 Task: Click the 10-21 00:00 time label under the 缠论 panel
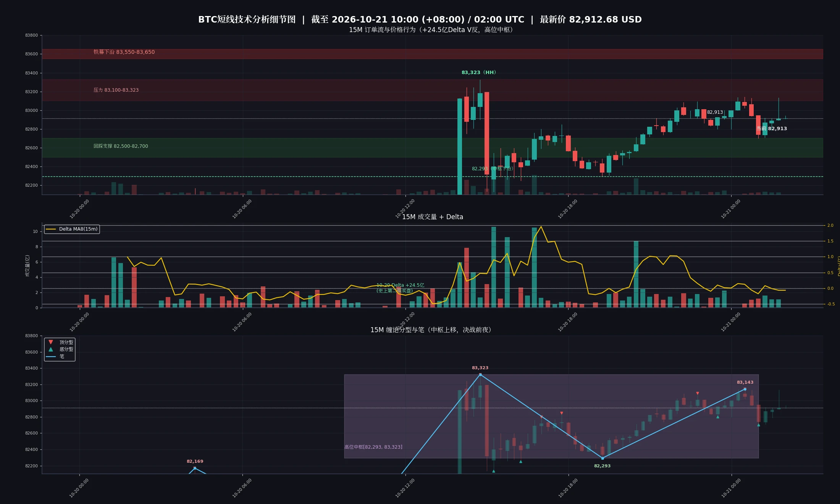tap(731, 488)
